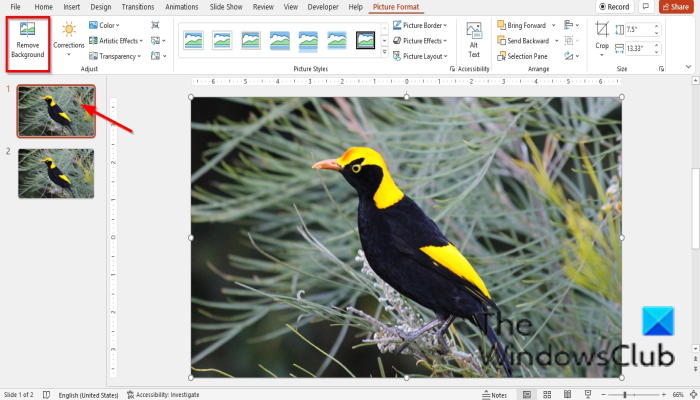The image size is (700, 400).
Task: Click the Reset Picture icon
Action: click(158, 56)
